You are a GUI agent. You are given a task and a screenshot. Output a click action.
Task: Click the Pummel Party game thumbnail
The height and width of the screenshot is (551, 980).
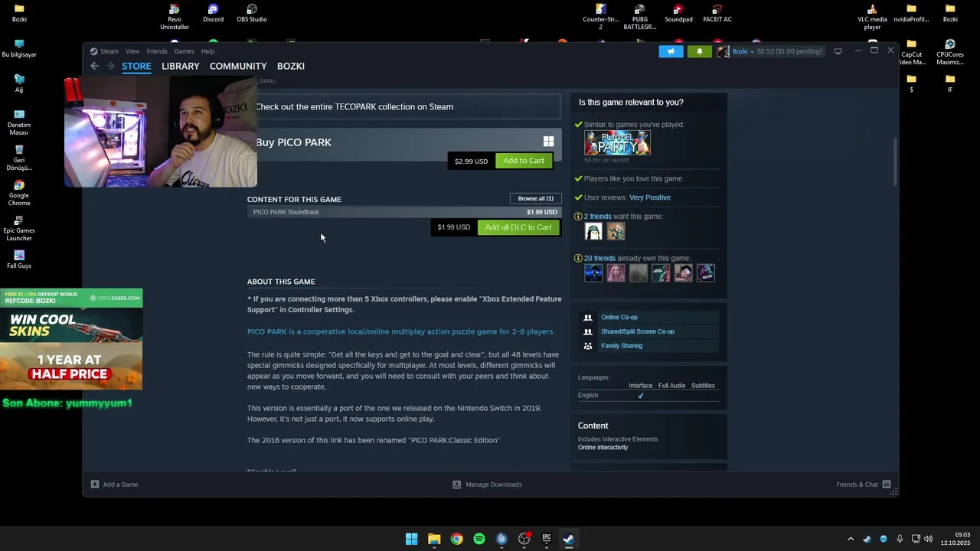coord(617,143)
